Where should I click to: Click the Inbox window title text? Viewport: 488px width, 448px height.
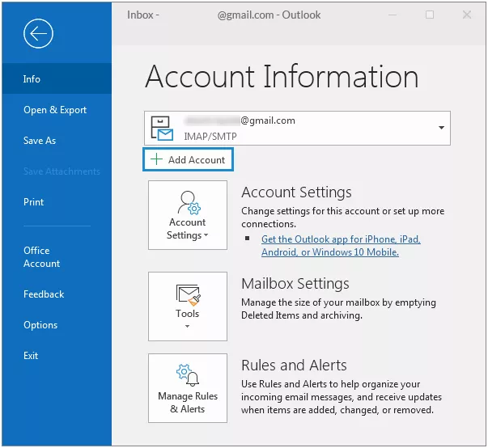(x=224, y=15)
